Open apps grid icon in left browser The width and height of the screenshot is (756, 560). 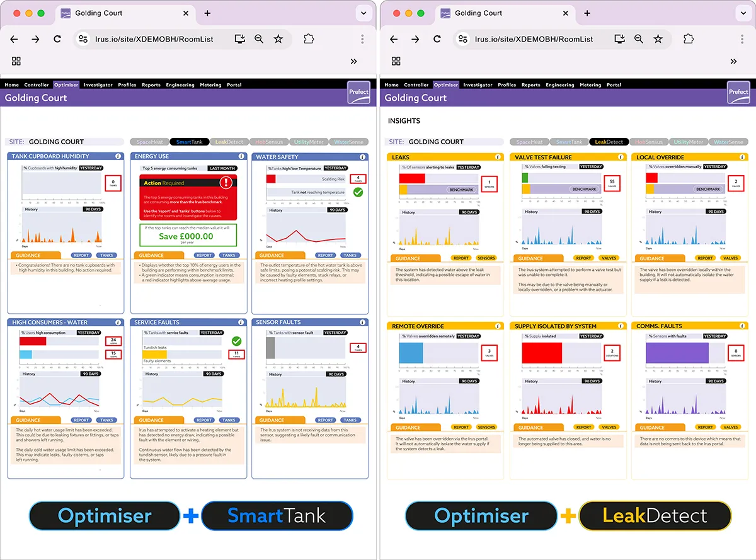point(16,61)
